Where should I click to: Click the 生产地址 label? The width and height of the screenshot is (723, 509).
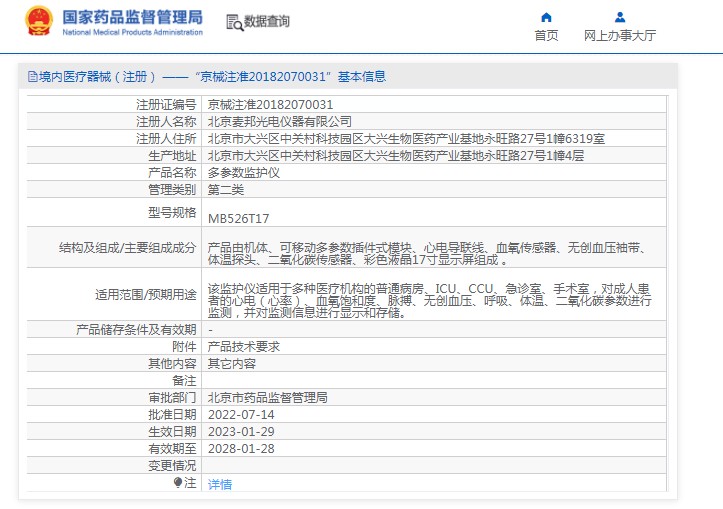pyautogui.click(x=172, y=156)
